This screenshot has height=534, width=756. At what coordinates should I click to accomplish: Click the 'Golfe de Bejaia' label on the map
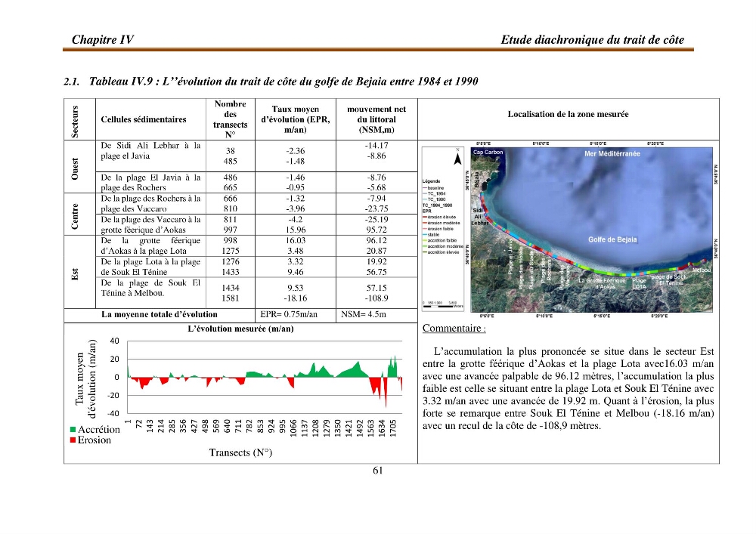612,239
